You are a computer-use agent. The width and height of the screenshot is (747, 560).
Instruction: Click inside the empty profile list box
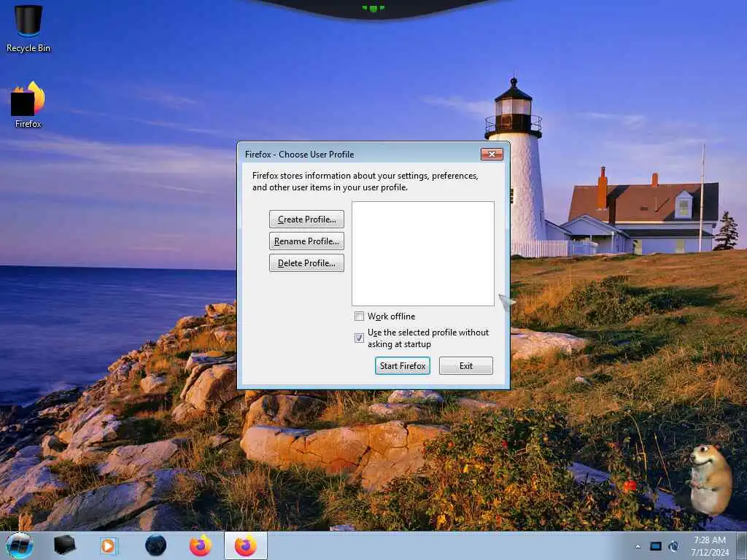pos(423,254)
